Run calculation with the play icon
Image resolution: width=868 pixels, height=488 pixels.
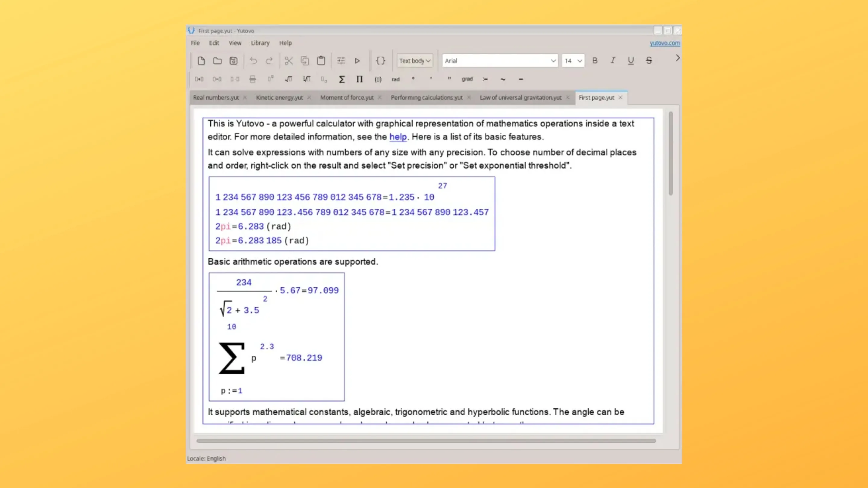pos(357,61)
